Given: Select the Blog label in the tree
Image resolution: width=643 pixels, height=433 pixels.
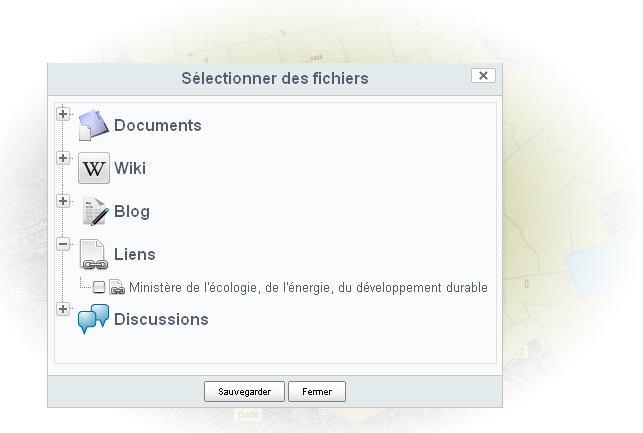Looking at the screenshot, I should click(132, 212).
